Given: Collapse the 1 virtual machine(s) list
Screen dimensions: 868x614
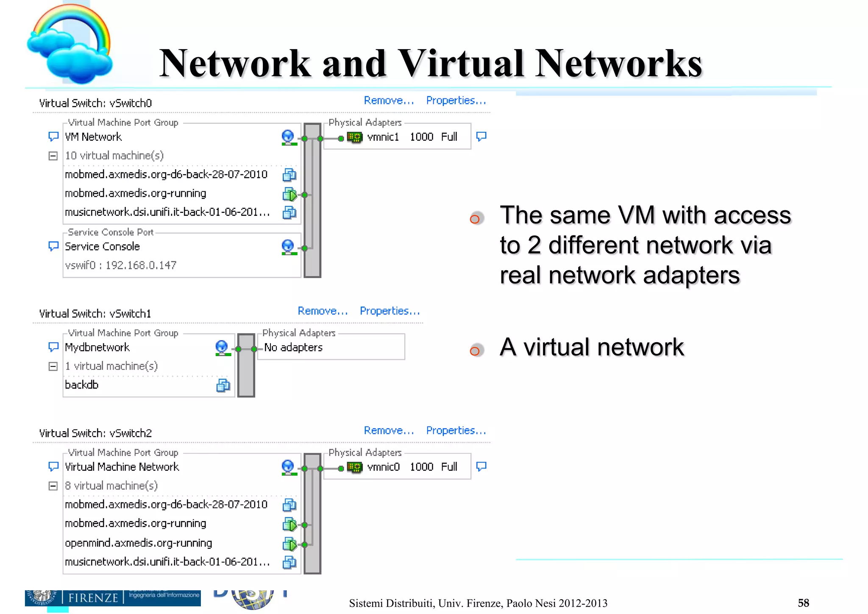Looking at the screenshot, I should (53, 366).
